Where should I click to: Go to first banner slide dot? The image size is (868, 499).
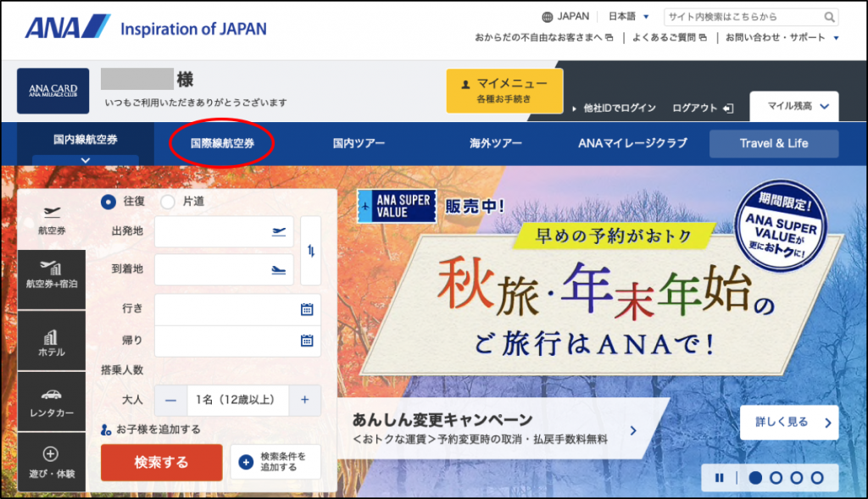pyautogui.click(x=755, y=478)
